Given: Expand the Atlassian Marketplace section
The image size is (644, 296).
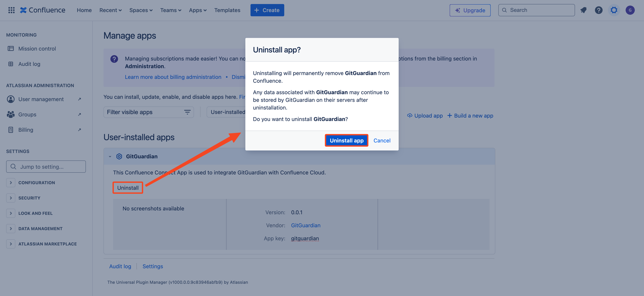Looking at the screenshot, I should pos(11,244).
